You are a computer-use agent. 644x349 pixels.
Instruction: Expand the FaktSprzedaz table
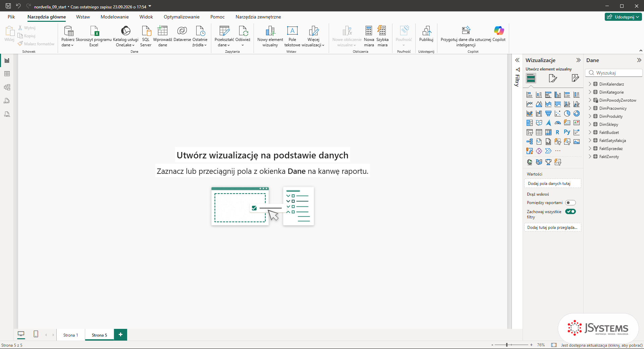pos(590,149)
